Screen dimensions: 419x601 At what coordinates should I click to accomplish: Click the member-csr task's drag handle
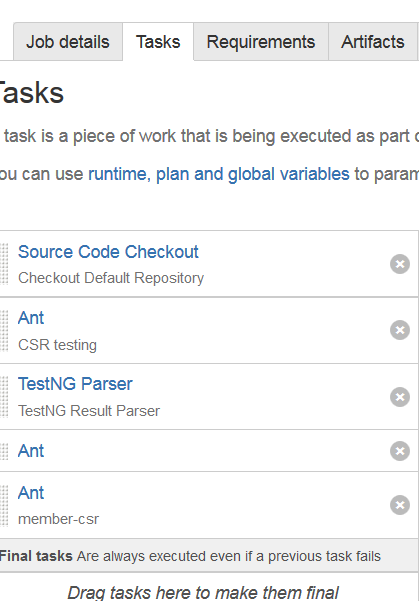(x=4, y=505)
